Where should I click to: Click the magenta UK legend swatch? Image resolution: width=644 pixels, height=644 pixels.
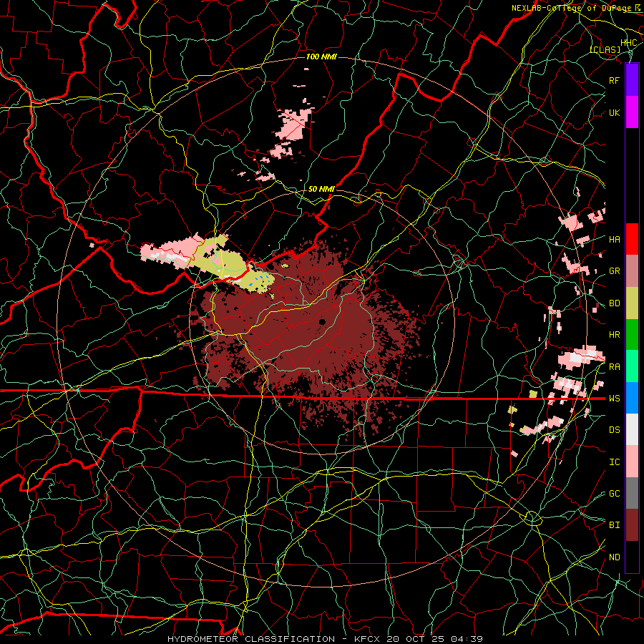632,112
